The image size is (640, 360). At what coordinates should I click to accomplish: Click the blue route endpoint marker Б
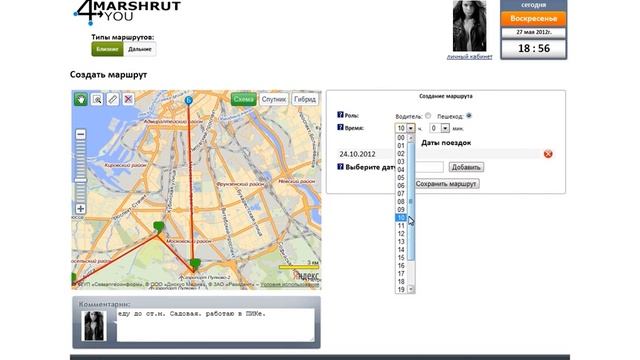coord(188,100)
